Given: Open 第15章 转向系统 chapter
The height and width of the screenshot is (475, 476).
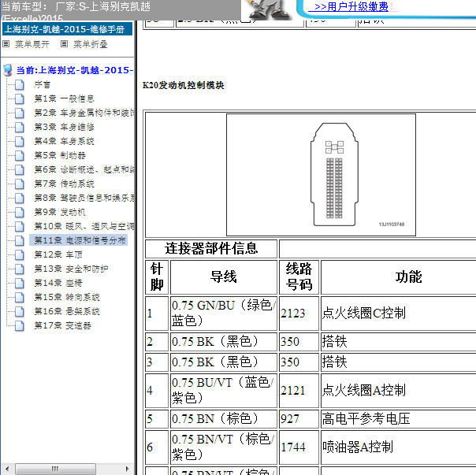Looking at the screenshot, I should click(x=67, y=297).
